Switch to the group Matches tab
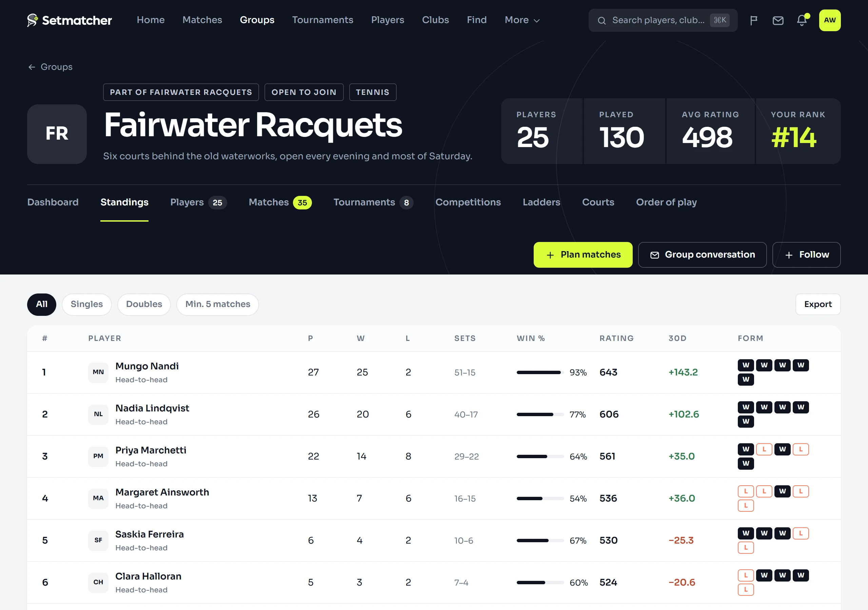Screen dimensions: 868x610 click(280, 202)
